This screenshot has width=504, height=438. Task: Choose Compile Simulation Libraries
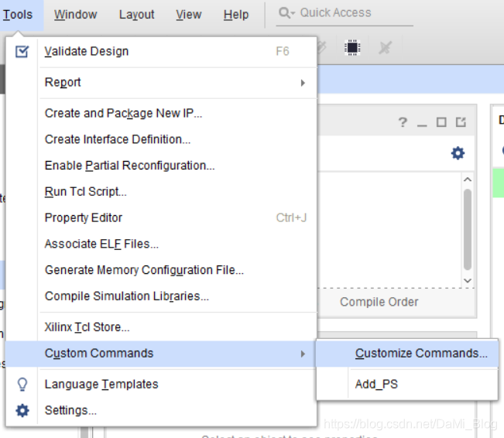[x=177, y=296]
